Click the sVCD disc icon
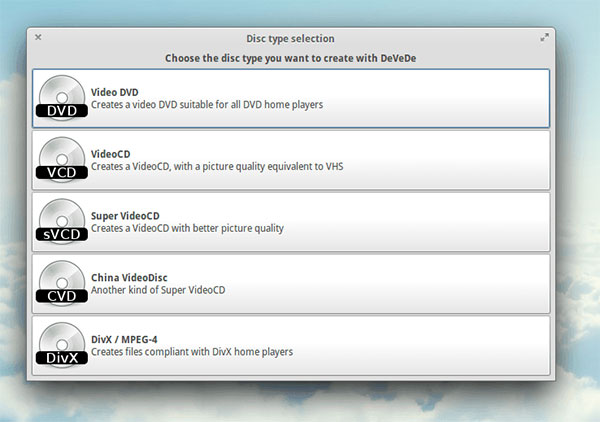 point(62,222)
